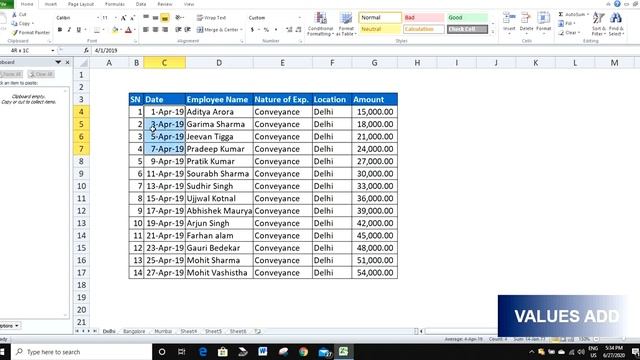The width and height of the screenshot is (640, 360).
Task: Open the Fill Color dropdown arrow
Action: coord(121,30)
